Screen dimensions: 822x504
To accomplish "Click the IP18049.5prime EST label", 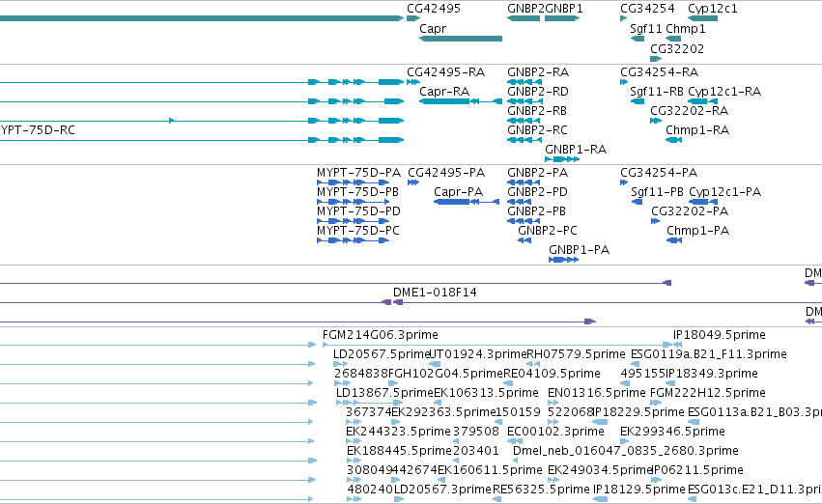I will [720, 335].
